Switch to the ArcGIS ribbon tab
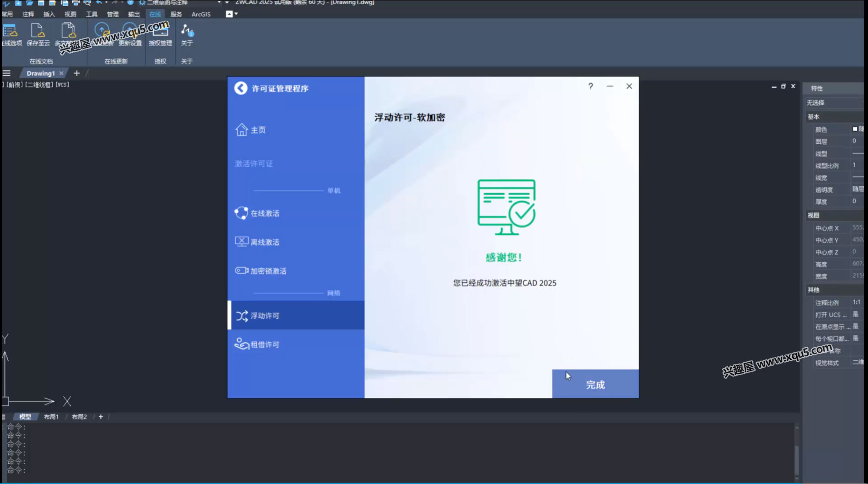The height and width of the screenshot is (484, 868). point(201,14)
